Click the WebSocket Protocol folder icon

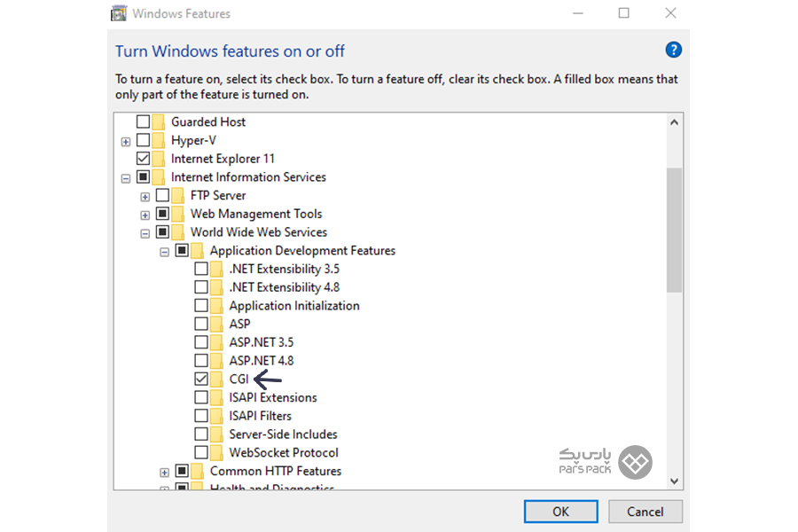(216, 452)
